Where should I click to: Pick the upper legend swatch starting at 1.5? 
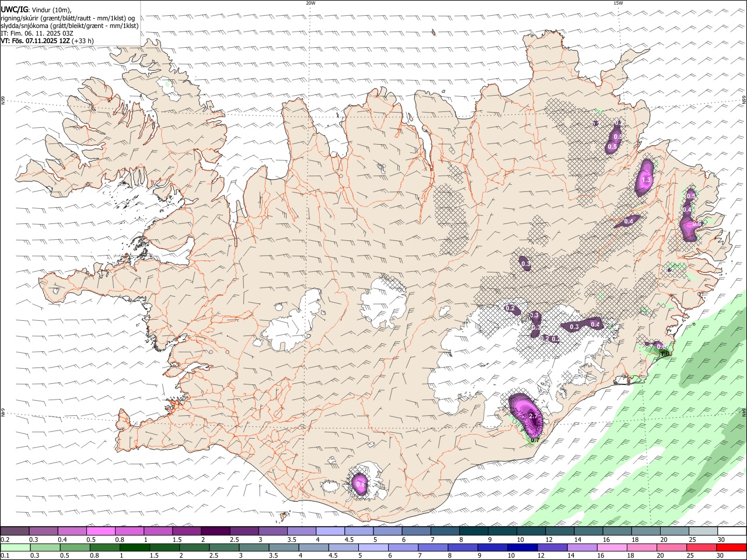[x=186, y=531]
